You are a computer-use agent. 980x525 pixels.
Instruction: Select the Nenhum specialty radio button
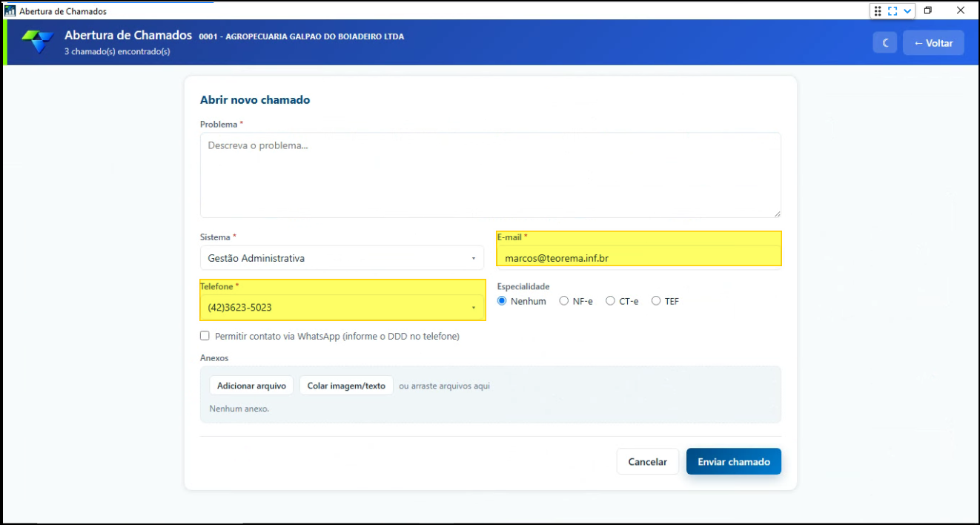(x=502, y=301)
